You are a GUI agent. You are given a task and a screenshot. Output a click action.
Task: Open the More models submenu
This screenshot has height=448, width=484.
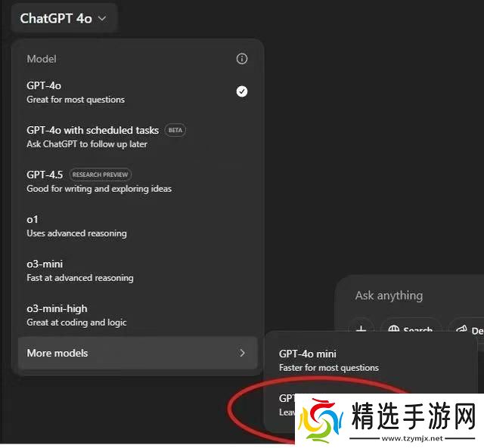pos(138,353)
